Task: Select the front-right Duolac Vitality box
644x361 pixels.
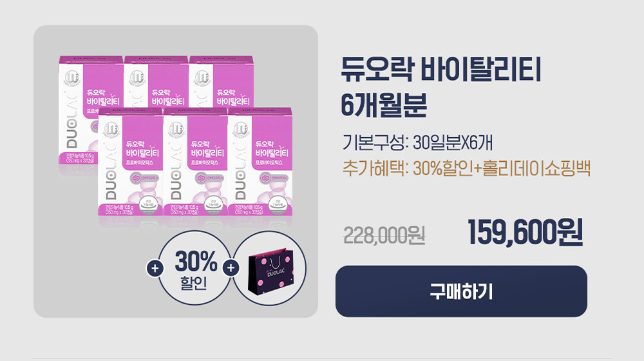Action: click(260, 162)
